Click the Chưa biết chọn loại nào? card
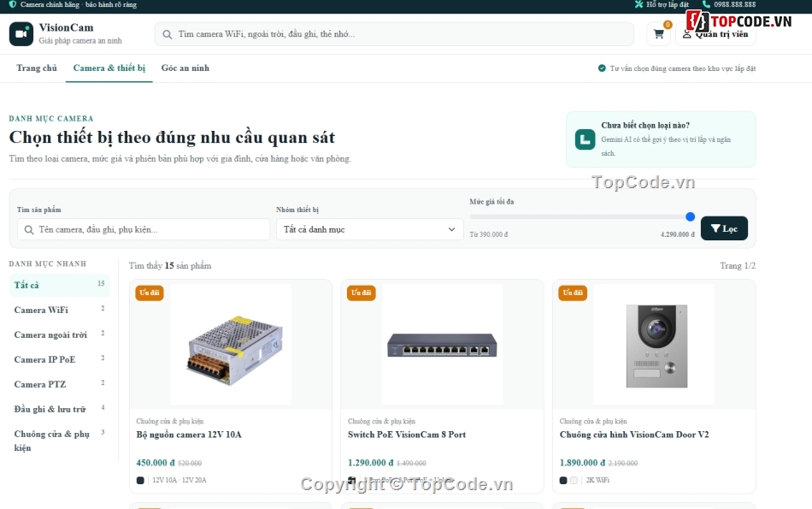Screen dimensions: 812x509 661,139
